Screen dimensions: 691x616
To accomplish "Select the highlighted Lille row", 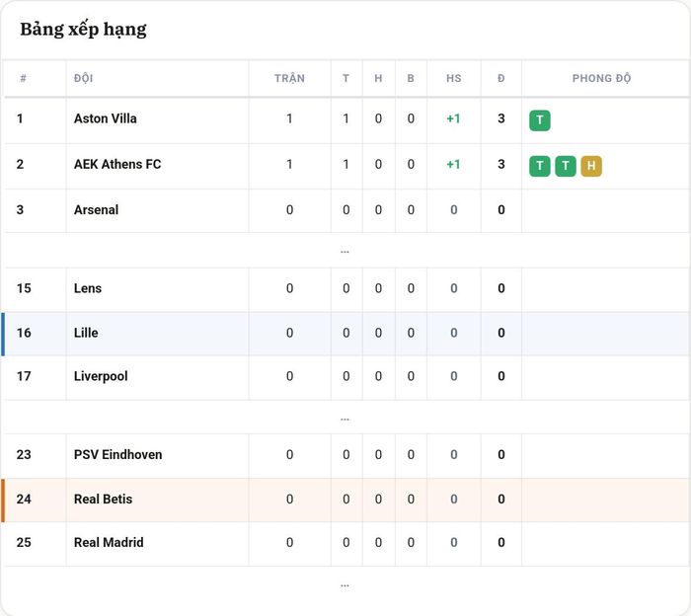I will pos(345,333).
